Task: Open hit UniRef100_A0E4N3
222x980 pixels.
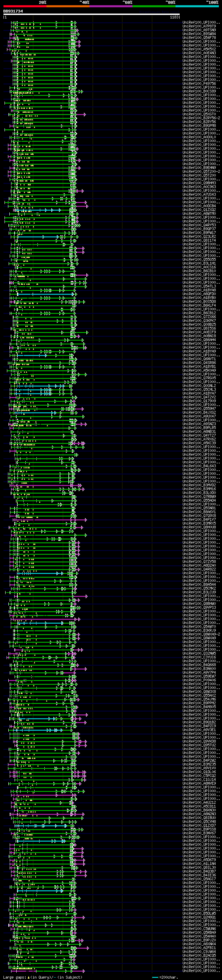Action: (x=199, y=53)
